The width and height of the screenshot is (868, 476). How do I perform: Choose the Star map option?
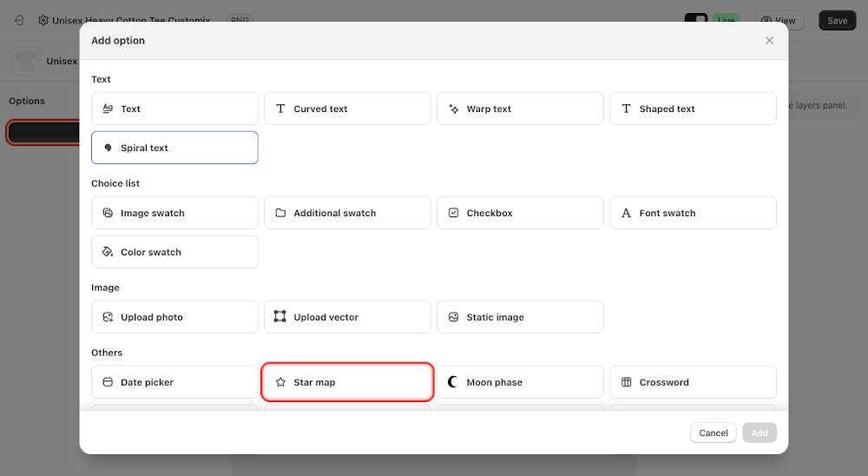tap(347, 382)
